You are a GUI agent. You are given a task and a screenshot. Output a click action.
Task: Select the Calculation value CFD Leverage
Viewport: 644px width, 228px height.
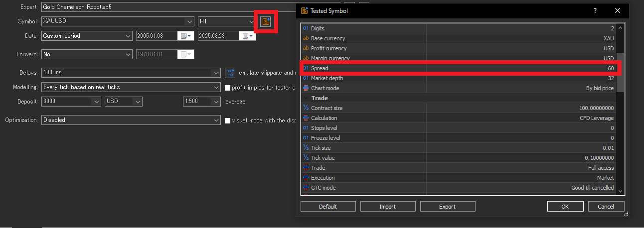coord(597,118)
